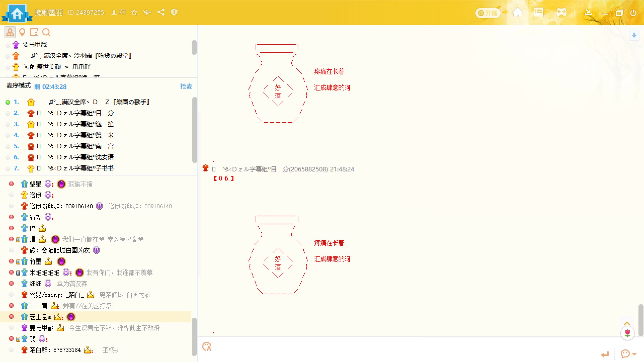The height and width of the screenshot is (362, 644).
Task: Select user 要马甲戳 in member list
Action: point(96,328)
